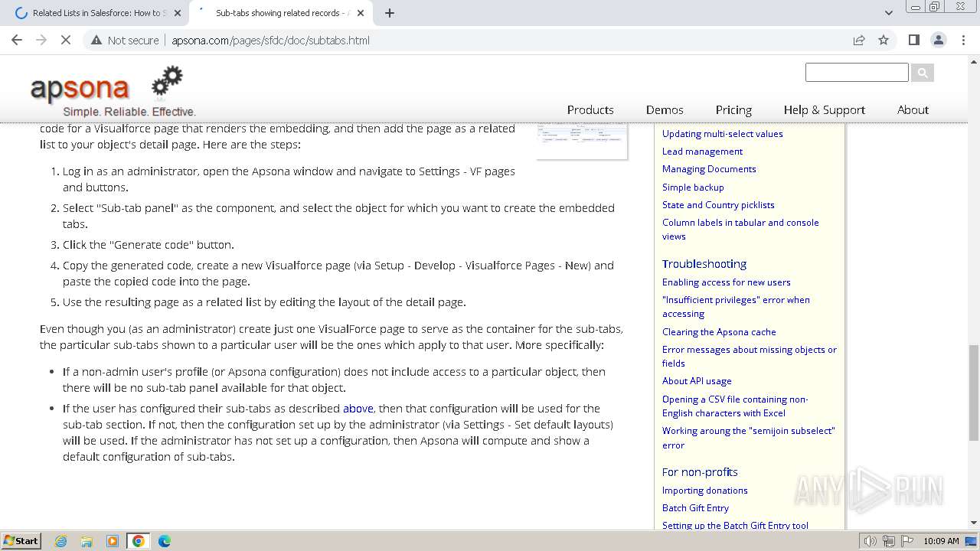This screenshot has height=551, width=980.
Task: Open the network tray icon
Action: (889, 541)
